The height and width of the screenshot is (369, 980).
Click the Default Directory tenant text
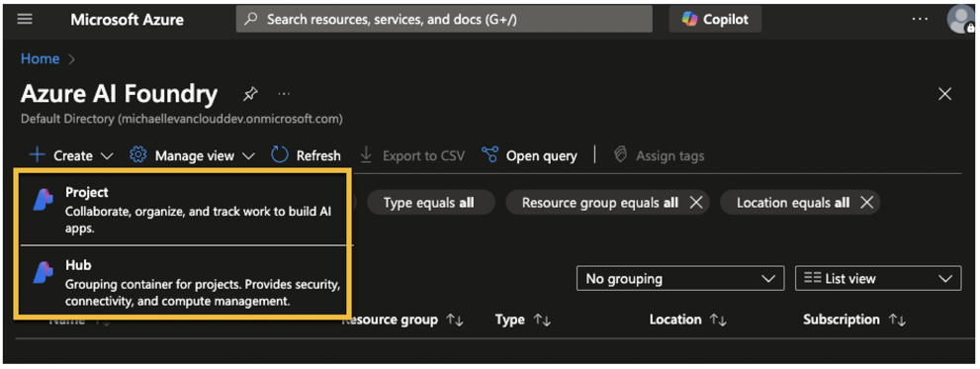(x=182, y=118)
